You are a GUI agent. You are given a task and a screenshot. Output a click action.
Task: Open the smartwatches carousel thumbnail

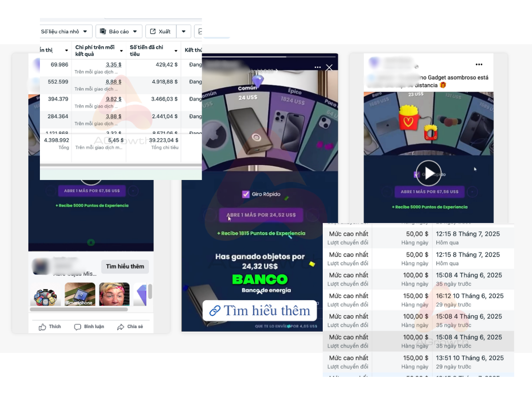click(46, 294)
